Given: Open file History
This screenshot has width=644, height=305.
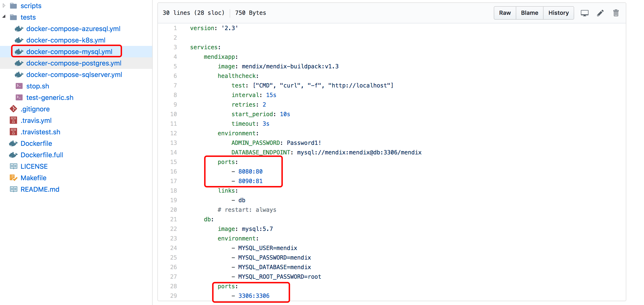Looking at the screenshot, I should [x=559, y=13].
